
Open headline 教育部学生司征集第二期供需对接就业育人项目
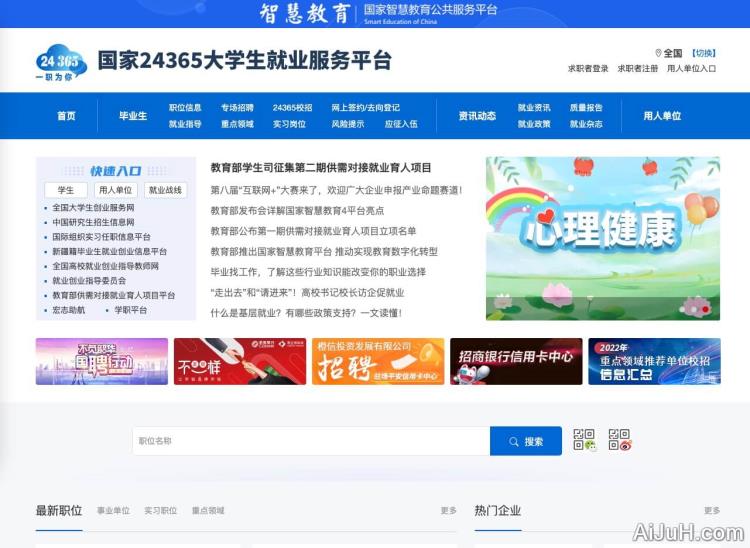(x=321, y=168)
